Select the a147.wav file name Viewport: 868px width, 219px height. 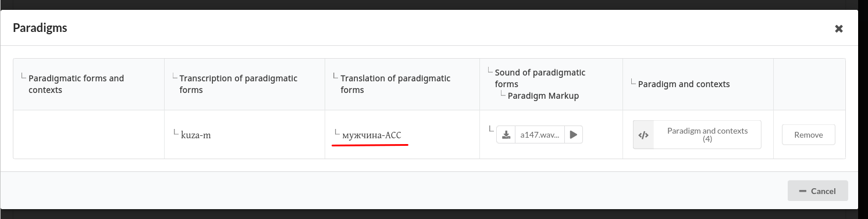[540, 135]
